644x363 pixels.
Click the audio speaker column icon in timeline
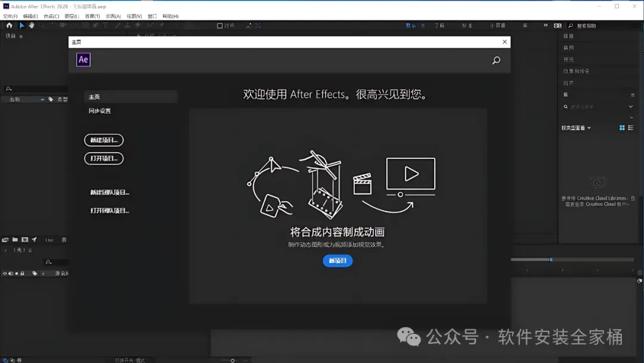(x=11, y=273)
